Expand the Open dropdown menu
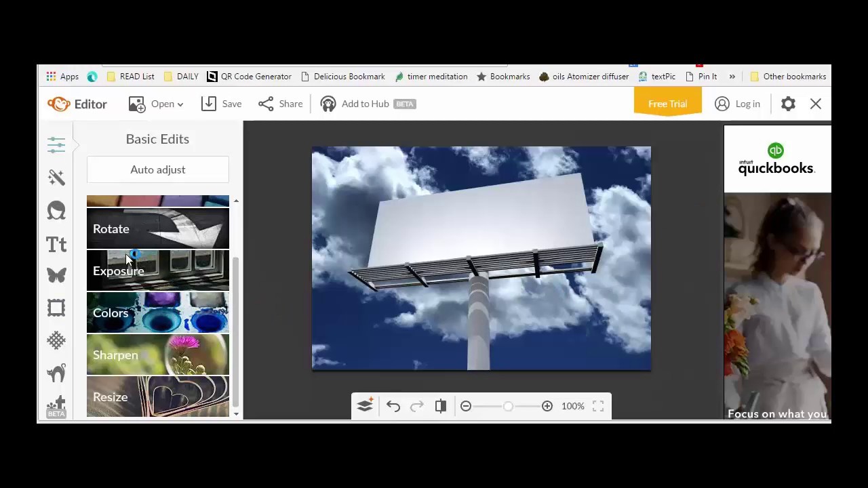The height and width of the screenshot is (488, 868). [156, 104]
